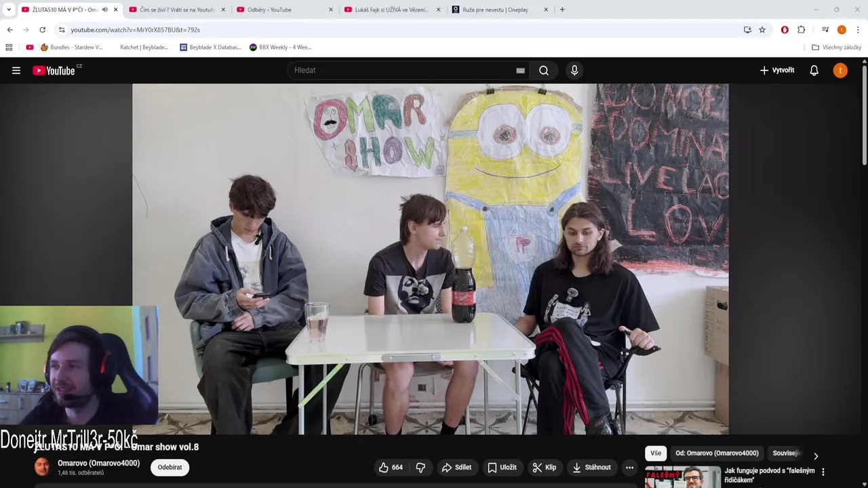Viewport: 868px width, 488px height.
Task: Click the Uložit save button
Action: click(502, 468)
